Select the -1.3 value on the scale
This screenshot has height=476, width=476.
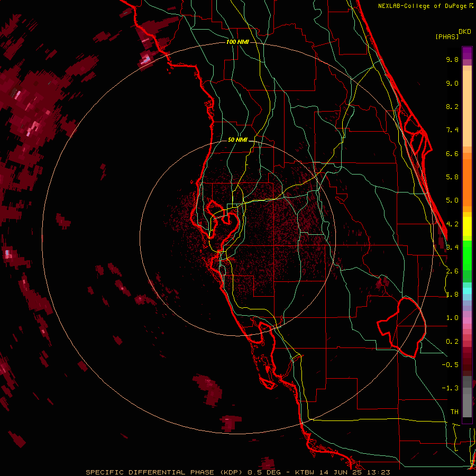(450, 388)
